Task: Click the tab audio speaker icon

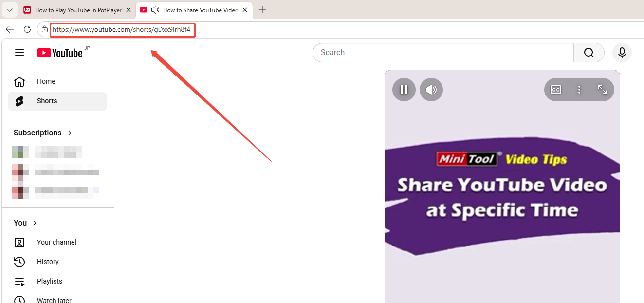Action: (155, 10)
